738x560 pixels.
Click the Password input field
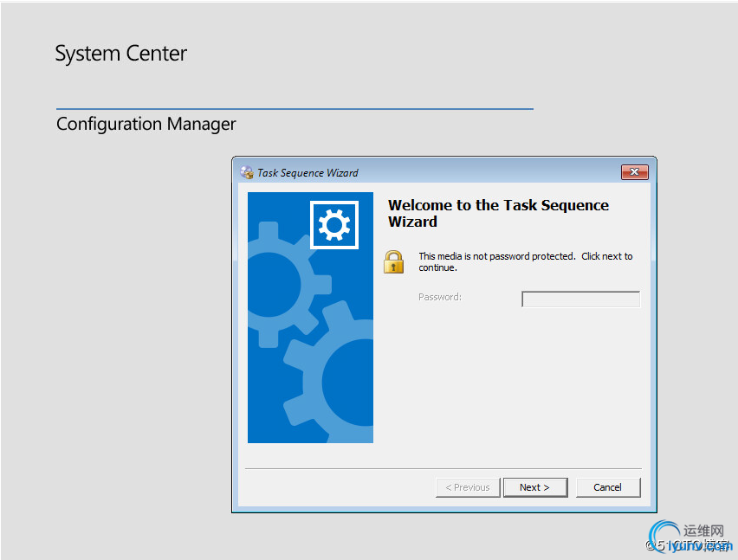click(x=581, y=299)
